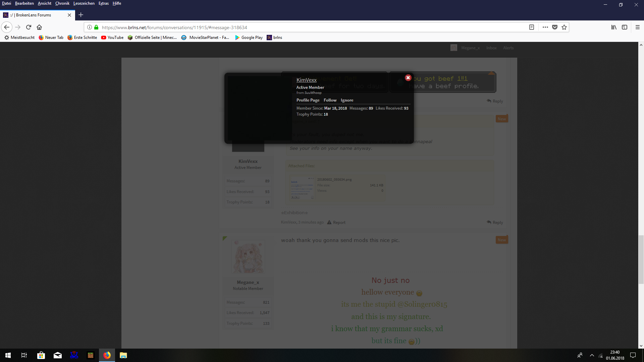
Task: Reload the current page
Action: pos(29,27)
